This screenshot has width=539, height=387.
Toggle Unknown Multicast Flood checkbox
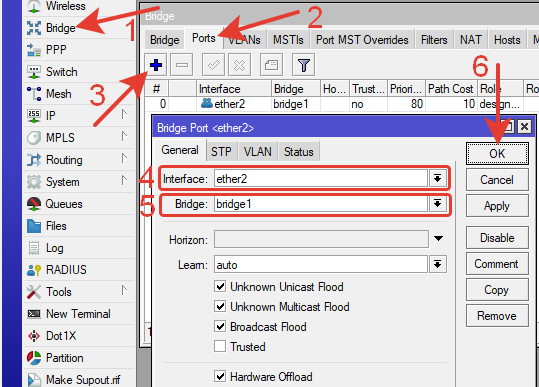pyautogui.click(x=220, y=306)
